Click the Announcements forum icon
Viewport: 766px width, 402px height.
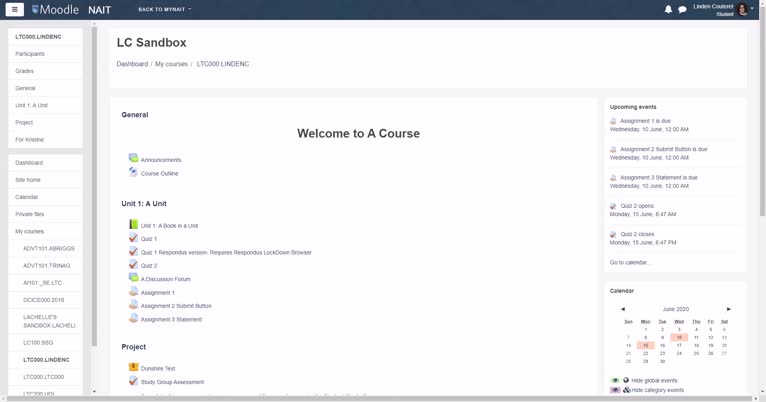(133, 158)
